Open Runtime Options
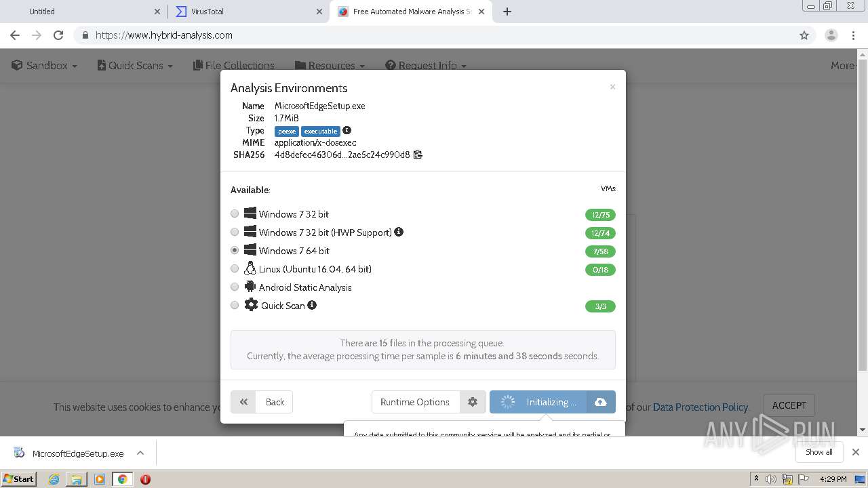The image size is (868, 488). tap(415, 402)
